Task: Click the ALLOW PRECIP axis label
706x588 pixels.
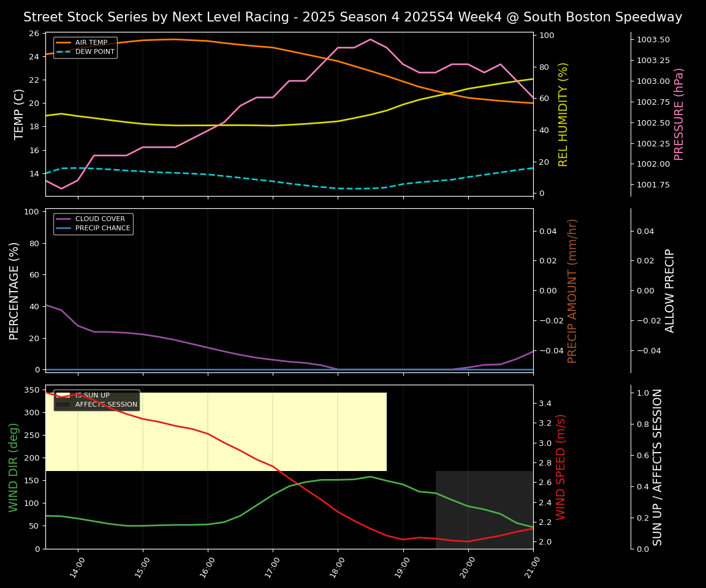Action: (670, 290)
